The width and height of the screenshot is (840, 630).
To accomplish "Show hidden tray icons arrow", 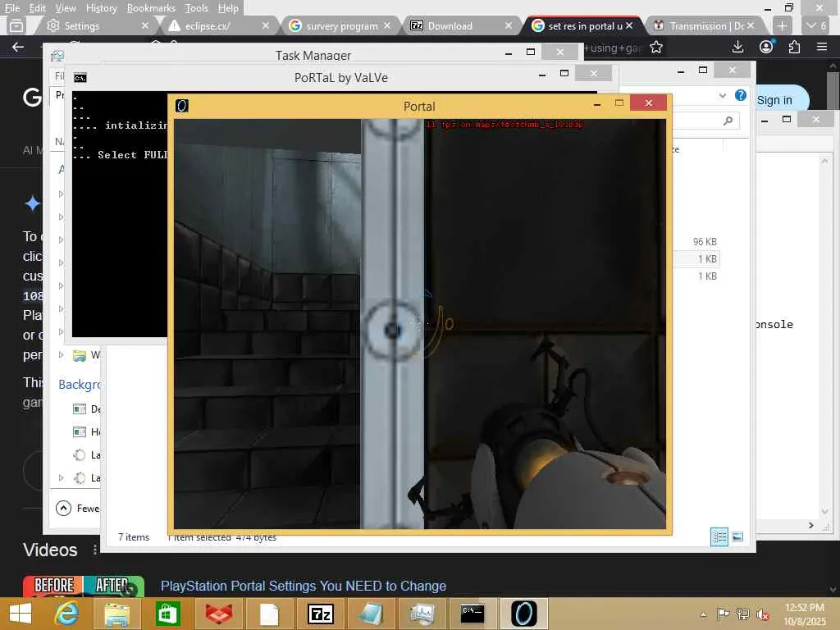I will (703, 614).
